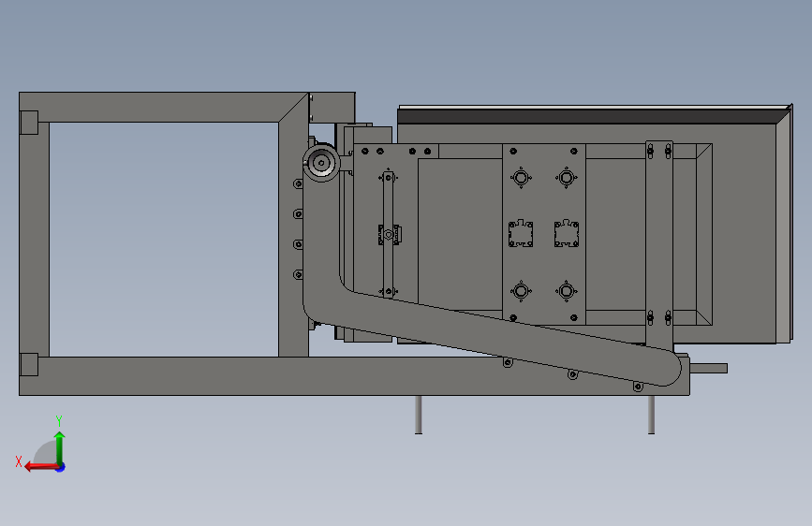Select the round handwheel knob on the model
The height and width of the screenshot is (526, 812).
321,163
